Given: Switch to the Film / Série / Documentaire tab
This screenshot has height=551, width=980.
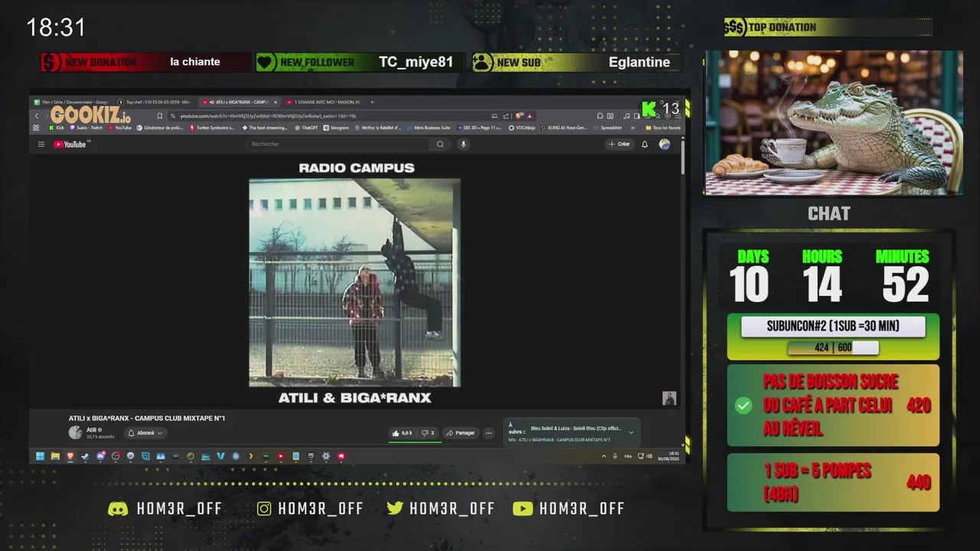Looking at the screenshot, I should [73, 102].
